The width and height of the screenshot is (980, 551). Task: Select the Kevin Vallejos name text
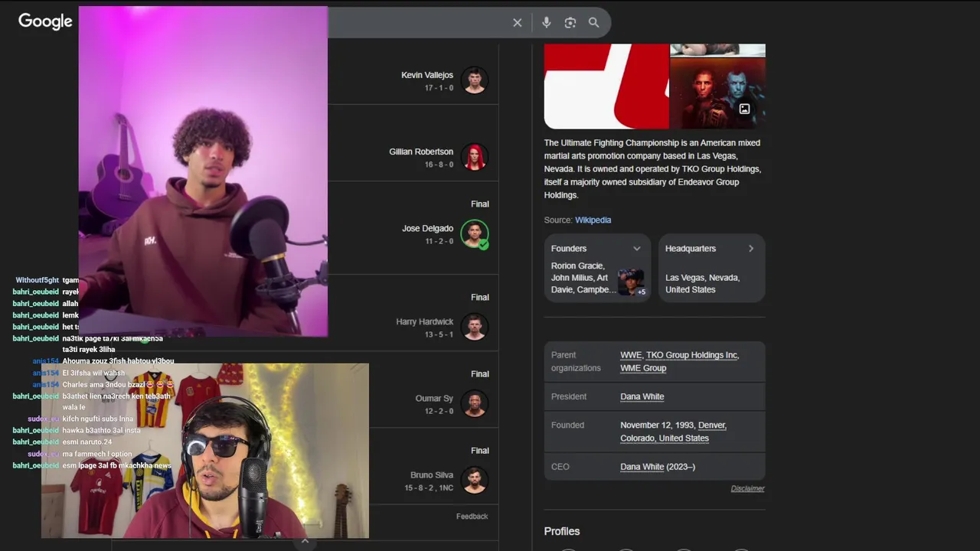coord(427,75)
